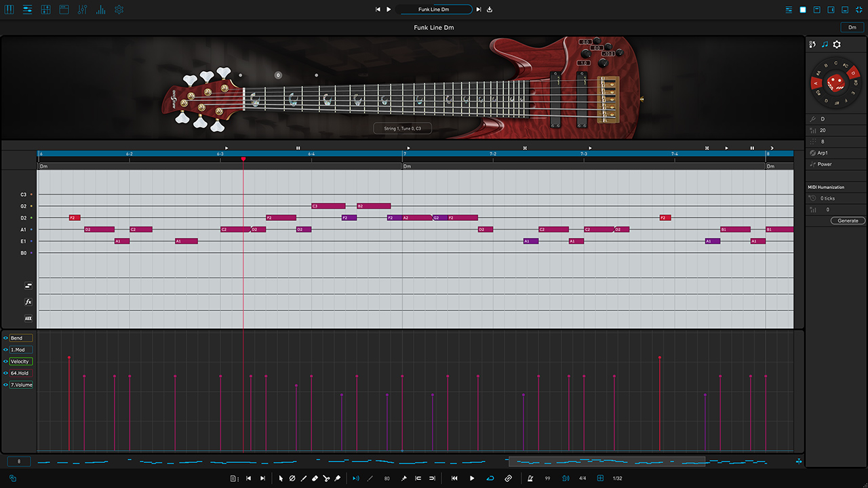Set loop start bracket marker

coord(418,479)
